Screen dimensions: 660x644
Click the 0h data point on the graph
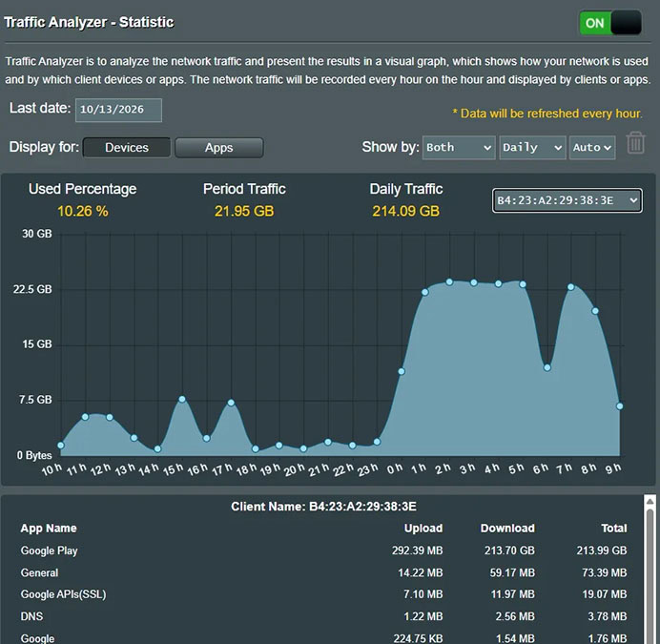tap(402, 371)
